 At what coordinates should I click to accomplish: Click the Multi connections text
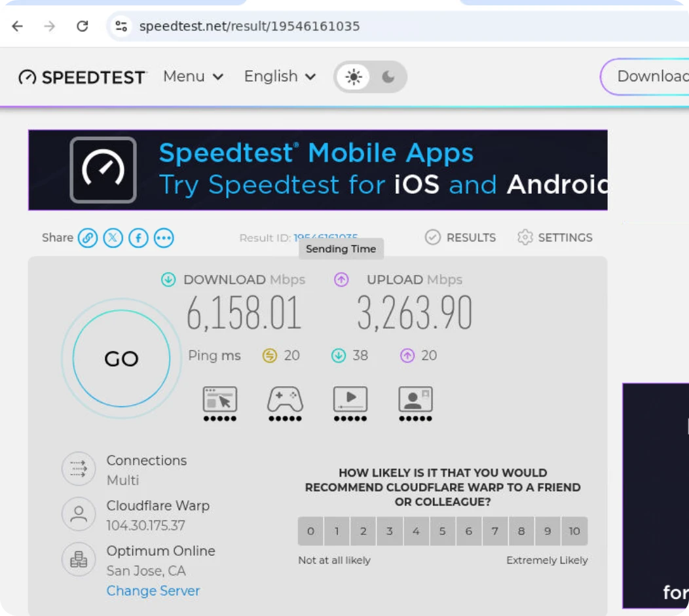pyautogui.click(x=122, y=480)
